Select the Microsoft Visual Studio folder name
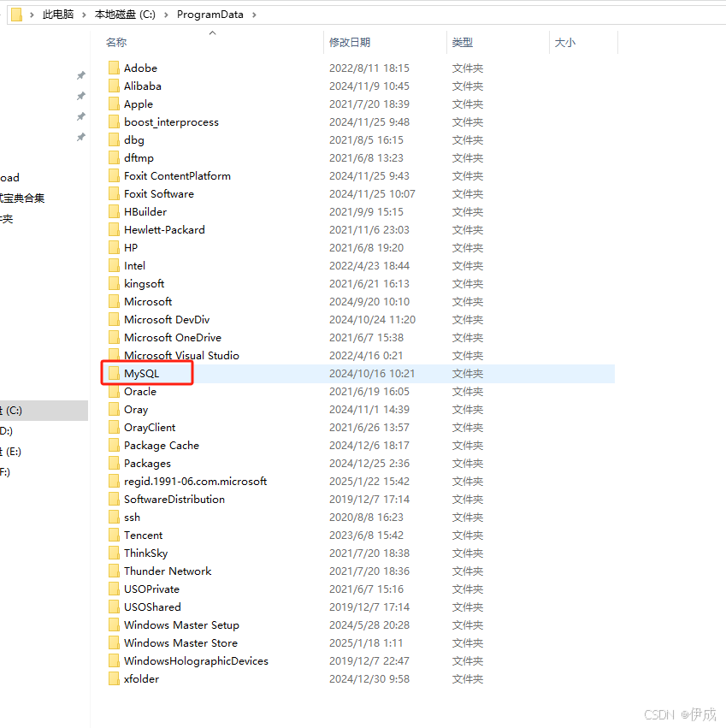Screen dimensions: 726x728 181,356
